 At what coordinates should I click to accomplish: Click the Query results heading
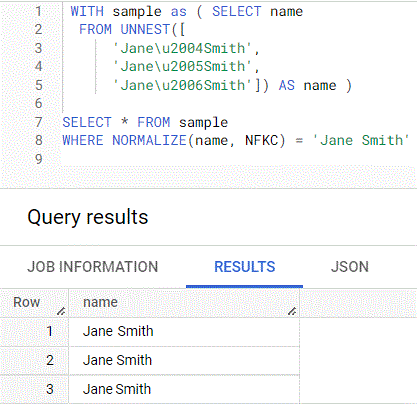point(88,217)
